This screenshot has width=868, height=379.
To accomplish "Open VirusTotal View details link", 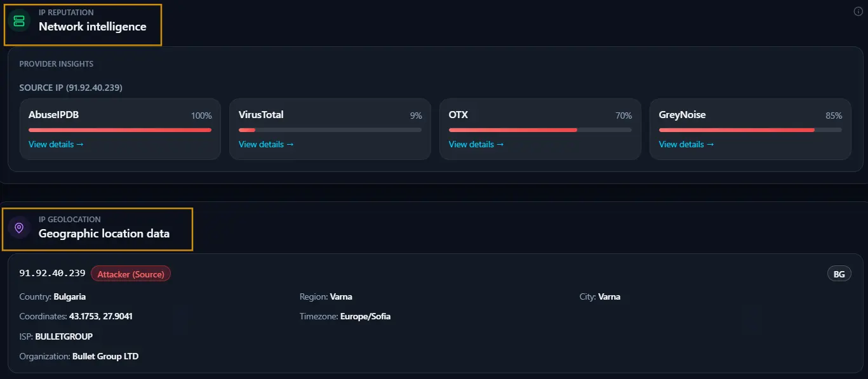I will [x=266, y=144].
